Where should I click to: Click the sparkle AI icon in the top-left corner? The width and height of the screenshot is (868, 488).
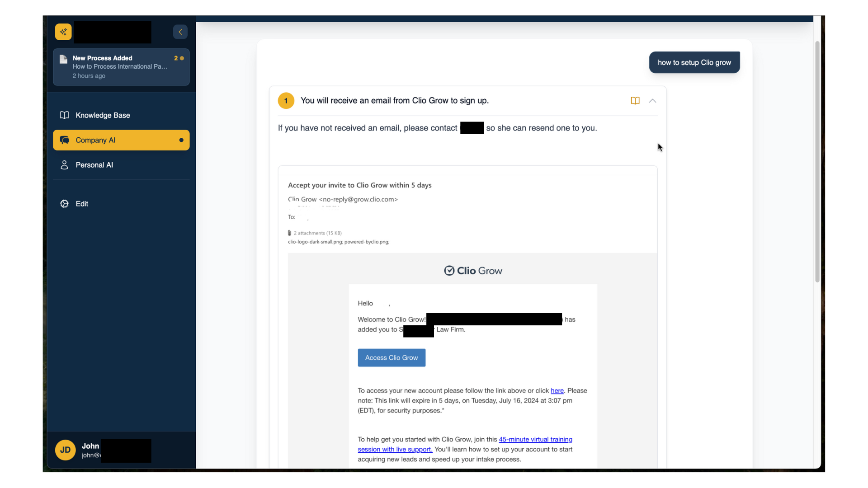coord(63,32)
